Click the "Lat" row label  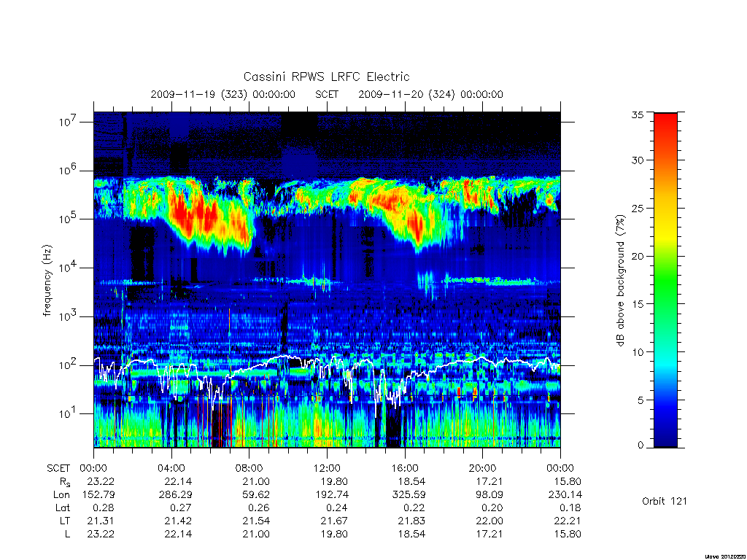[x=63, y=507]
